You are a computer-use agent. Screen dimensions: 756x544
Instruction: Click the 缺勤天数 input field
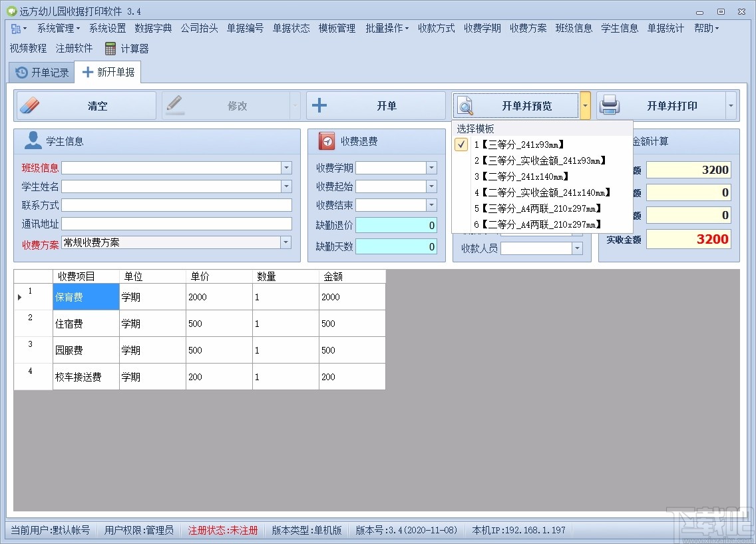coord(397,246)
